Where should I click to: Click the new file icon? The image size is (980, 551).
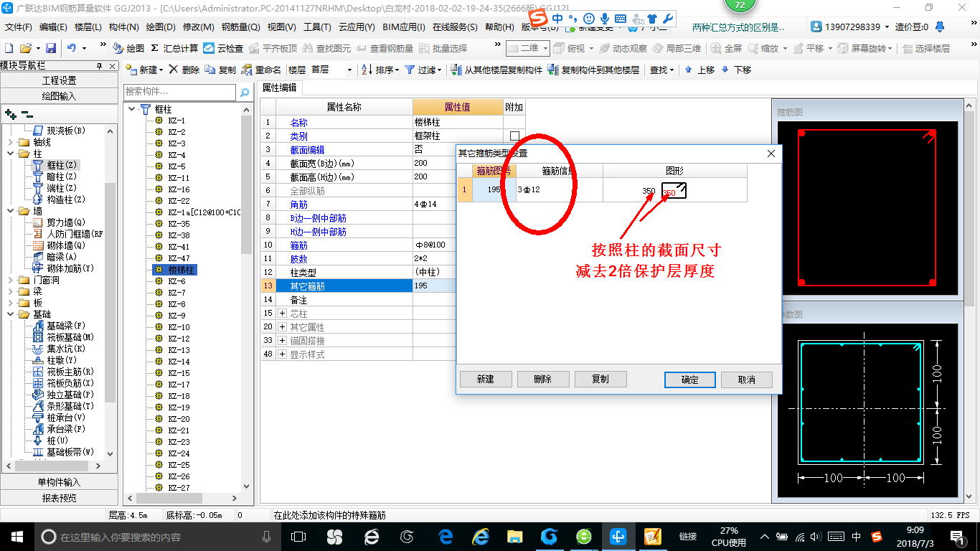[9, 48]
